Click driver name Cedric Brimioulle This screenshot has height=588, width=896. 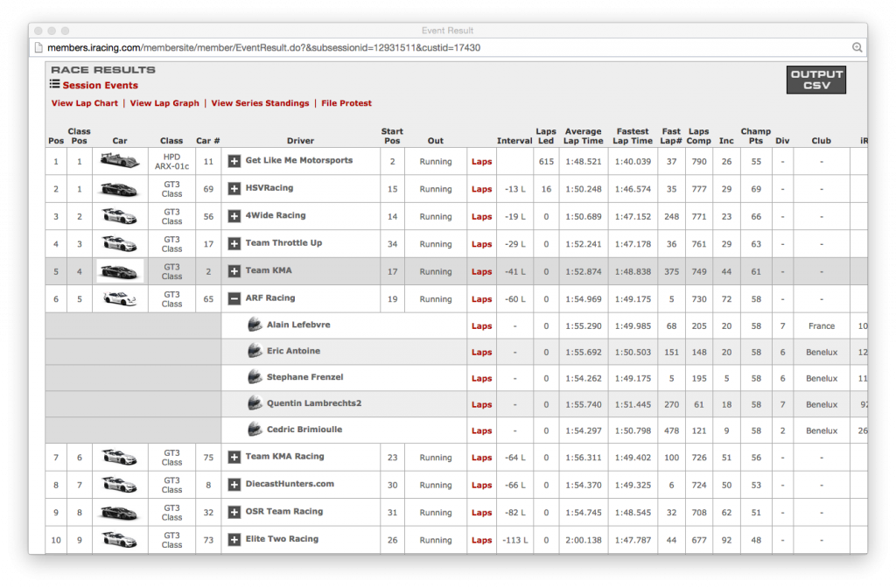(304, 430)
